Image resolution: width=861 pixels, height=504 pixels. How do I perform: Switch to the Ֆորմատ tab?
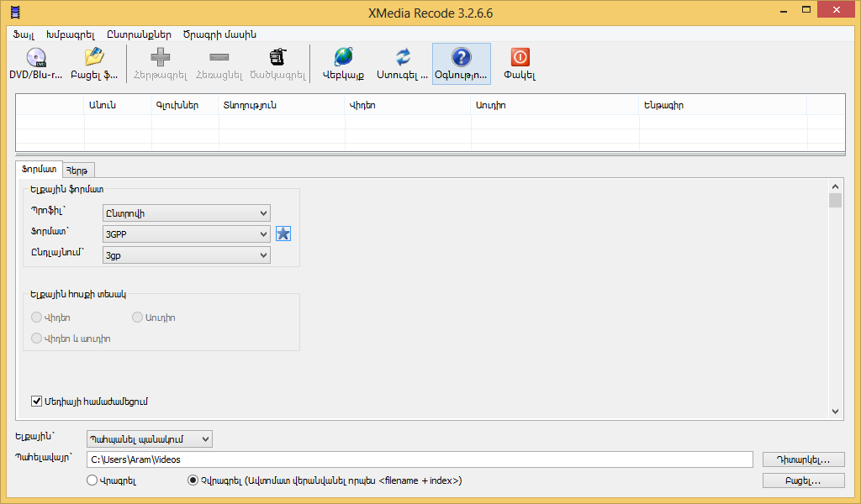(x=39, y=170)
